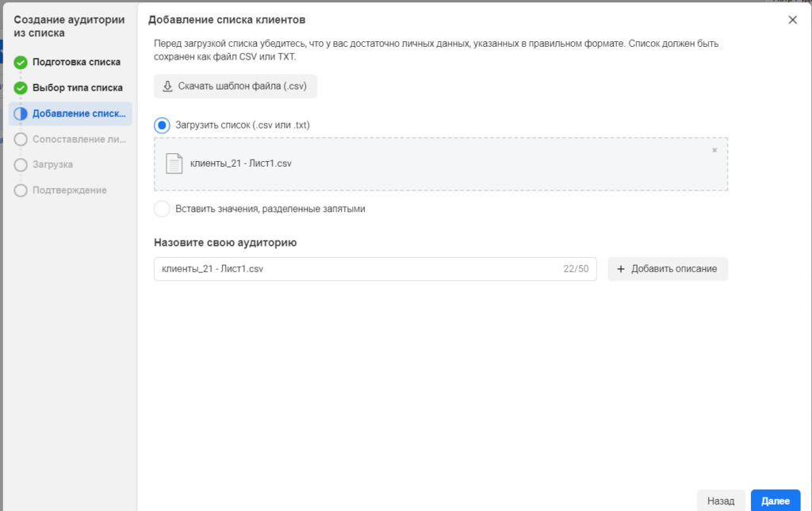The height and width of the screenshot is (511, 812).
Task: Open the Подтверждение step
Action: (x=71, y=190)
